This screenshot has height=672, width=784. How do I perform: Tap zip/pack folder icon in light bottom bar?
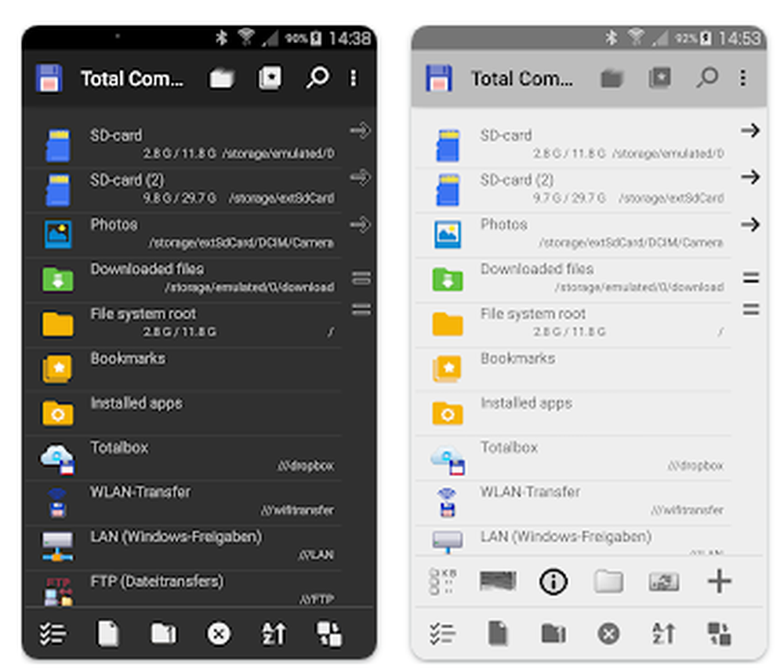[x=554, y=634]
